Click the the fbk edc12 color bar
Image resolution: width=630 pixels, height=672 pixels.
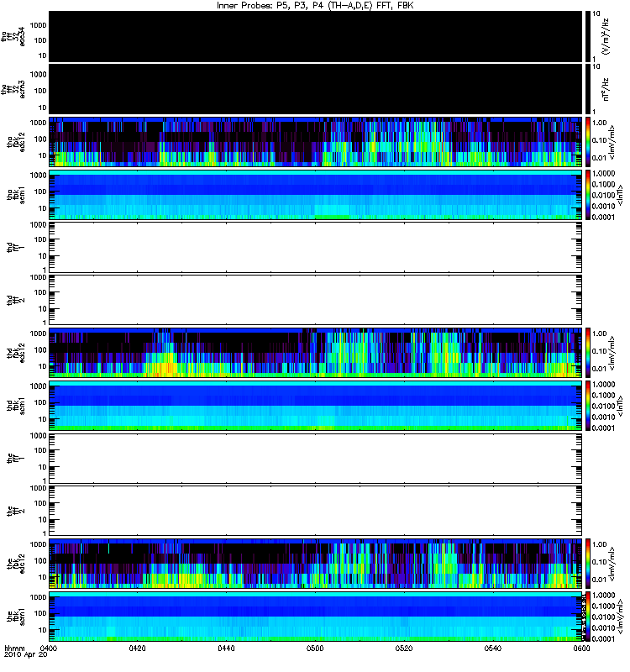(588, 564)
